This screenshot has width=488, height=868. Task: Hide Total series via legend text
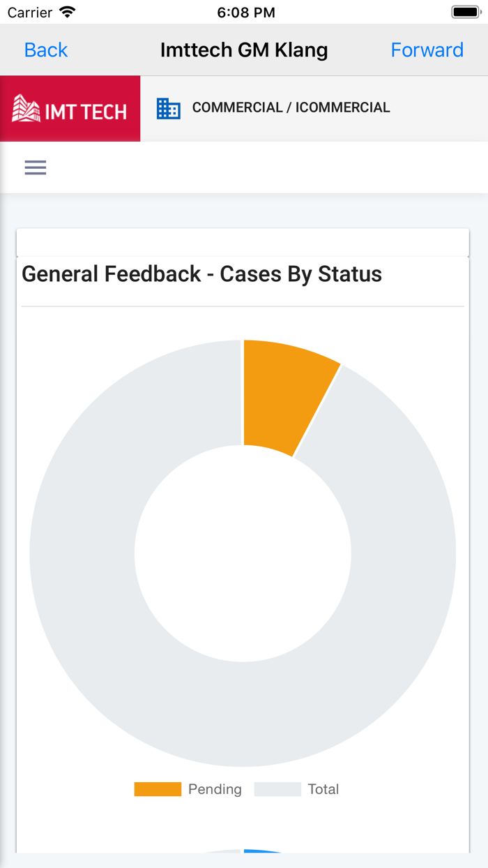pyautogui.click(x=323, y=789)
